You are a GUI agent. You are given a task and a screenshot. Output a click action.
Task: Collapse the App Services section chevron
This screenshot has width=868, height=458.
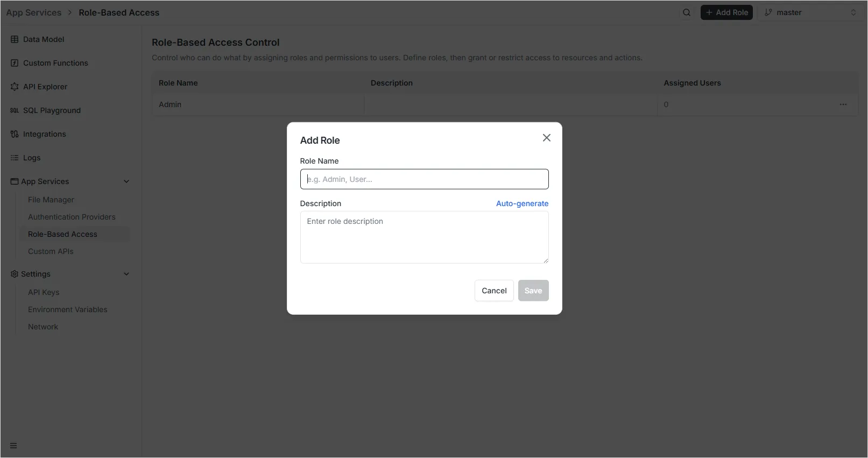point(126,181)
